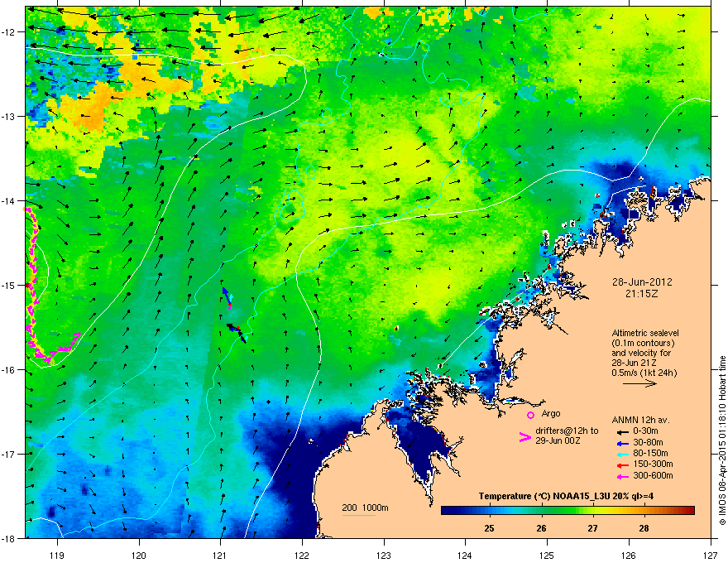Click the 150-300m depth label
Viewport: 728px width, 563px height.
(x=653, y=464)
